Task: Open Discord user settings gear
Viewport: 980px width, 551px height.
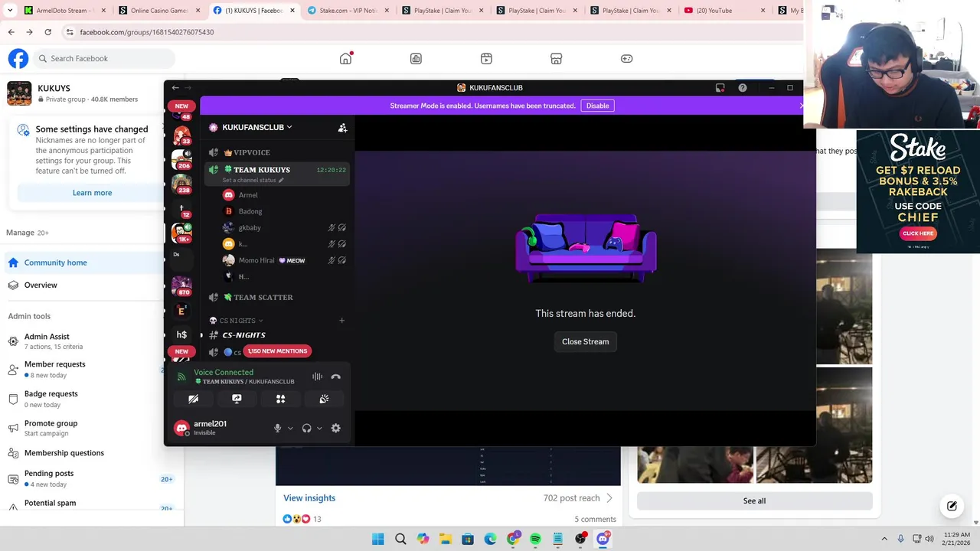Action: point(335,429)
